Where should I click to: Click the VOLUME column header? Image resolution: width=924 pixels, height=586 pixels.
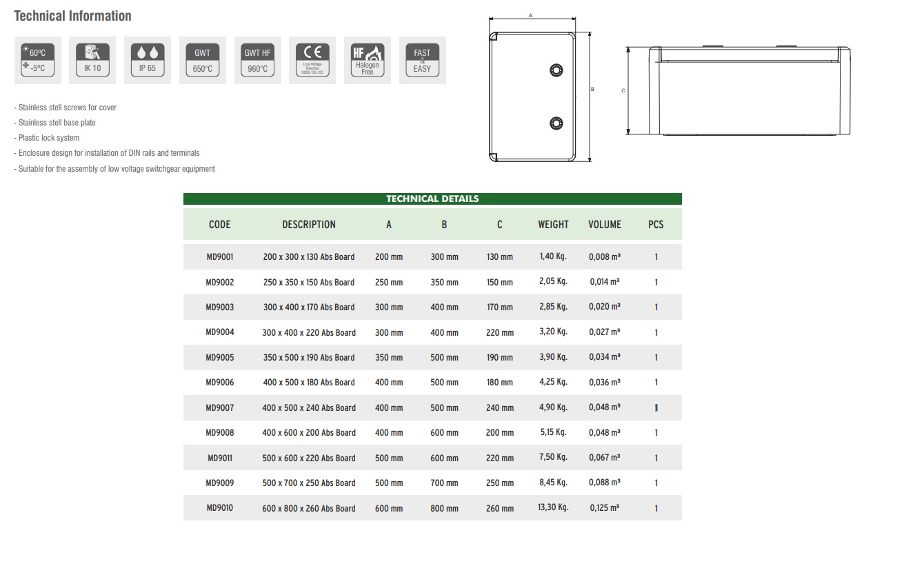pos(605,225)
